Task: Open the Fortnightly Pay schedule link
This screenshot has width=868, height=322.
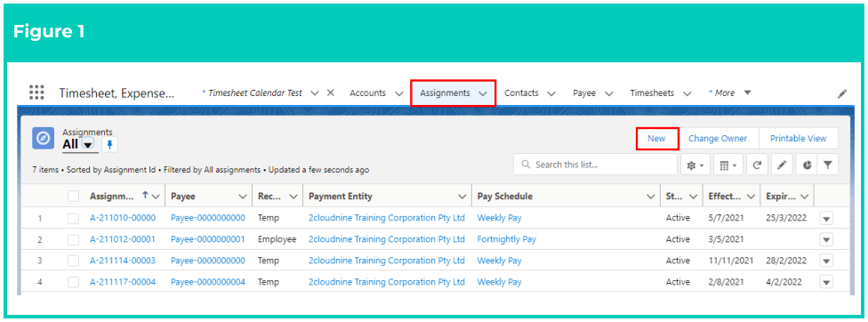Action: click(507, 239)
